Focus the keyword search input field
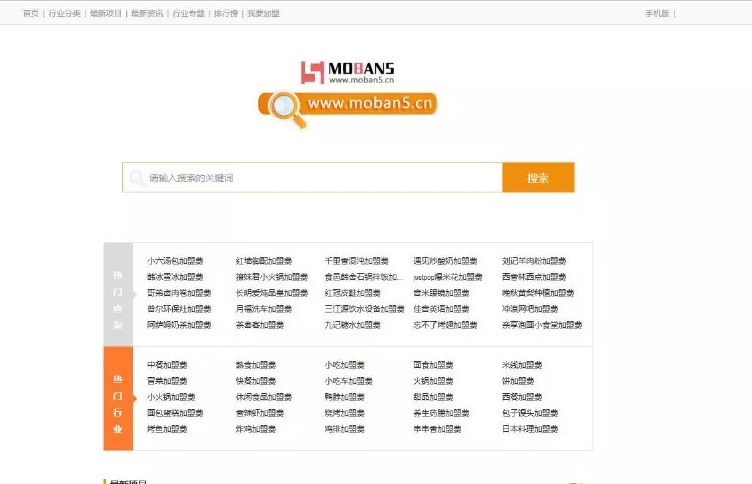This screenshot has width=752, height=484. tap(320, 178)
